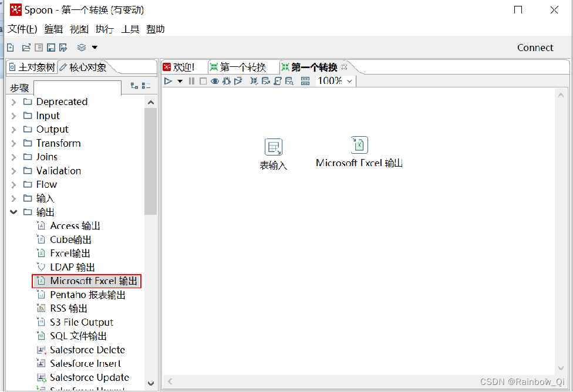Open the 编辑 menu
The image size is (573, 392).
53,29
